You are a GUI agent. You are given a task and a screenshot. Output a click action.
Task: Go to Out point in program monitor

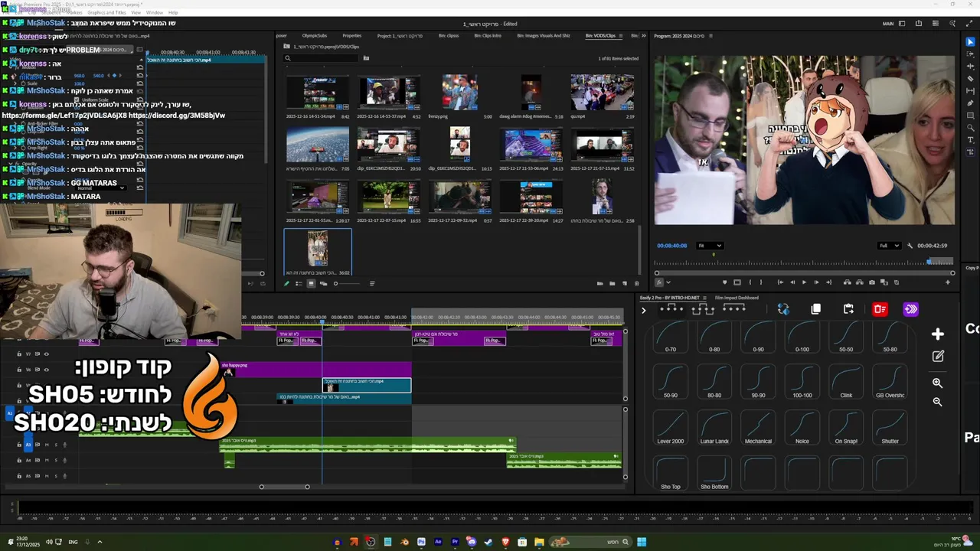point(829,282)
